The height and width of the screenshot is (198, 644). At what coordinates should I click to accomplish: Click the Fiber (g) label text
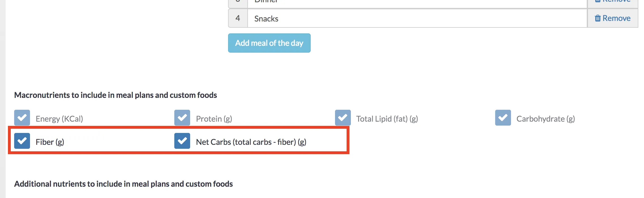(x=50, y=142)
